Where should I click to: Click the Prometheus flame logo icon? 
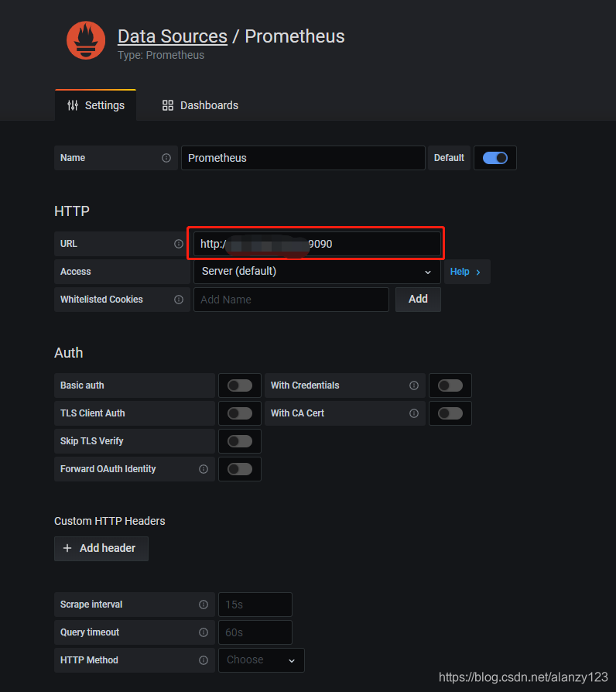click(x=86, y=40)
